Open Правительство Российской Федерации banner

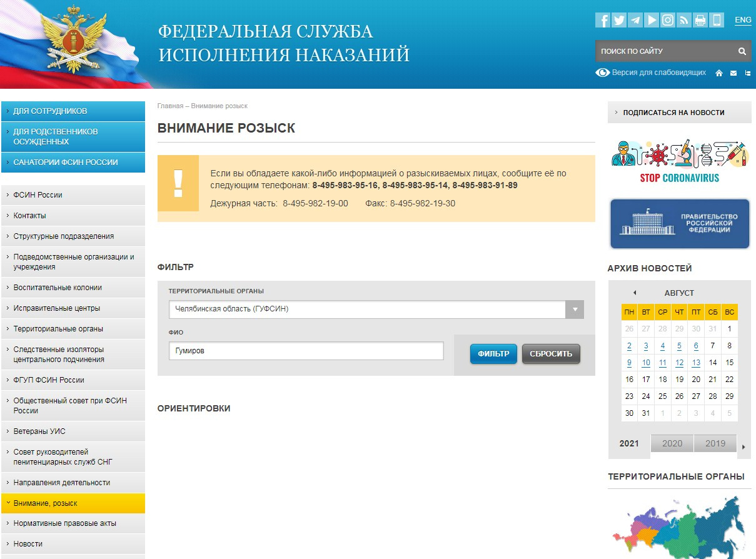coord(680,224)
